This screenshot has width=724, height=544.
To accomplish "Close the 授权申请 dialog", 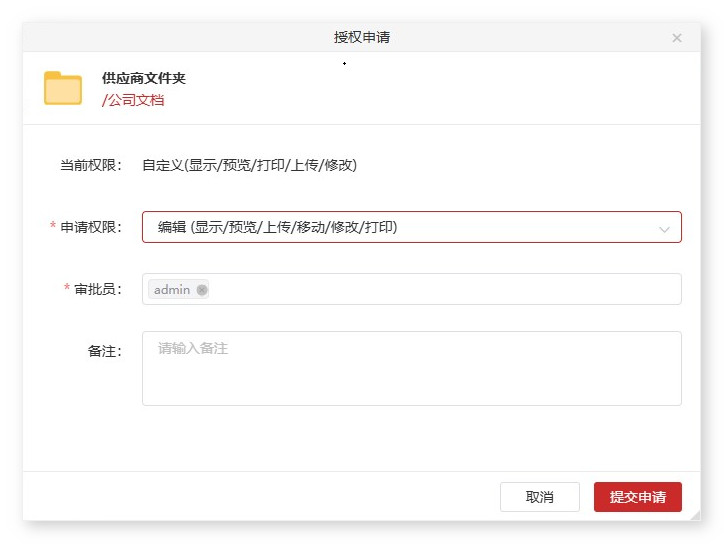I will click(x=676, y=38).
